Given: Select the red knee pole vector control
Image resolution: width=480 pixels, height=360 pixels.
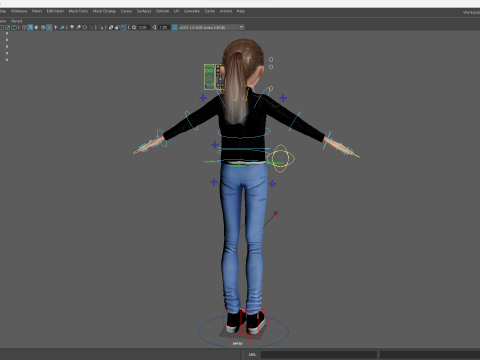Looking at the screenshot, I should point(277,211).
